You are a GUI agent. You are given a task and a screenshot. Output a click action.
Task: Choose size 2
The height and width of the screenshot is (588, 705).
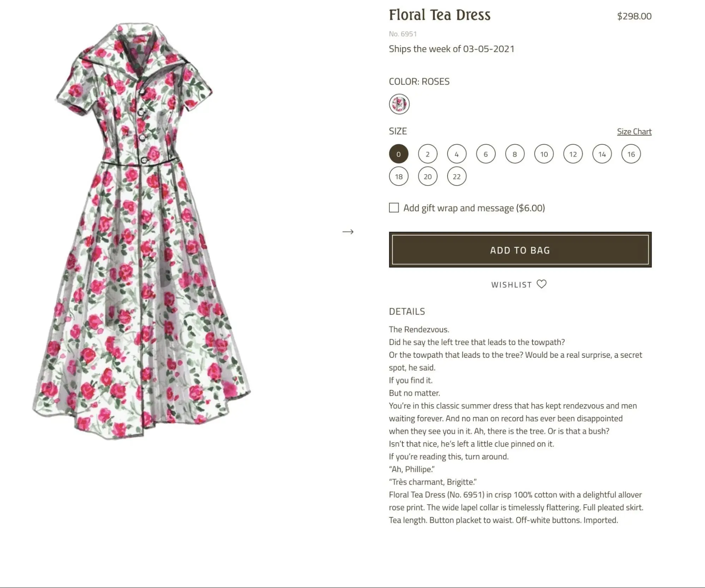pos(427,154)
